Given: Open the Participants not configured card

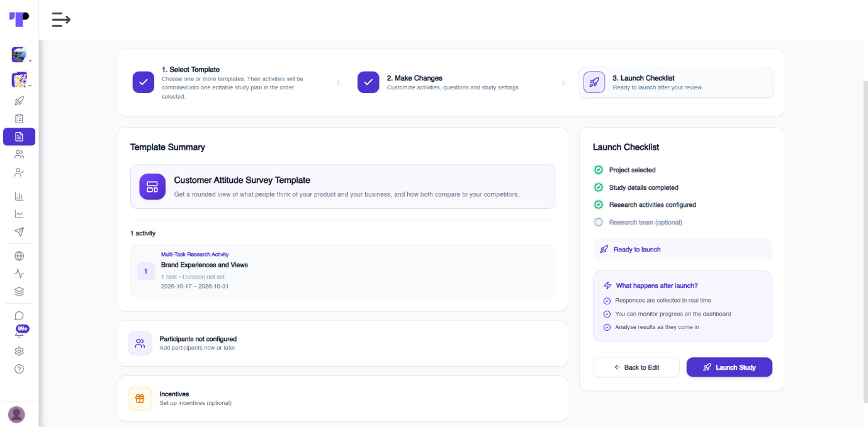Looking at the screenshot, I should click(342, 343).
